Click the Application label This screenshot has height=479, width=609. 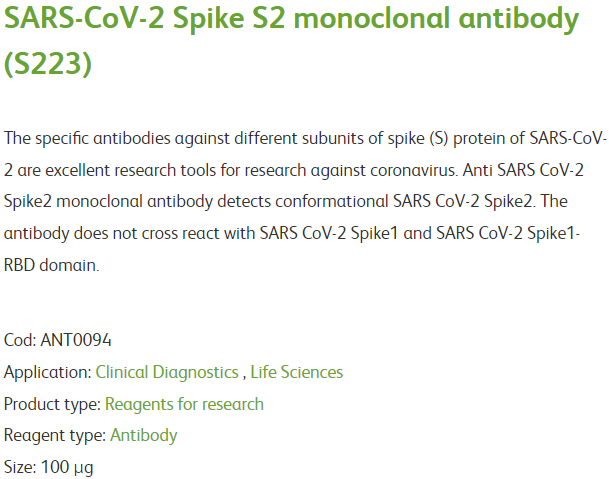coord(48,372)
